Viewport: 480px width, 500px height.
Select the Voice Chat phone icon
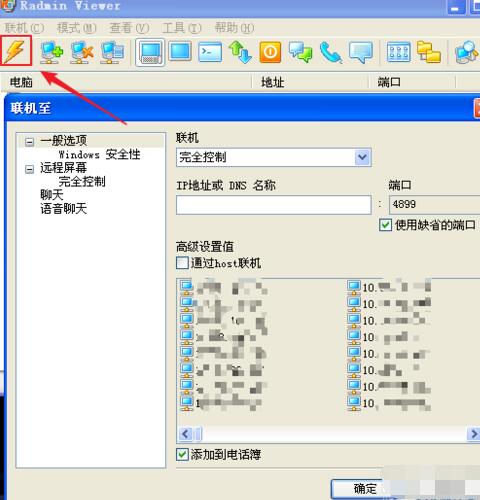coord(330,52)
